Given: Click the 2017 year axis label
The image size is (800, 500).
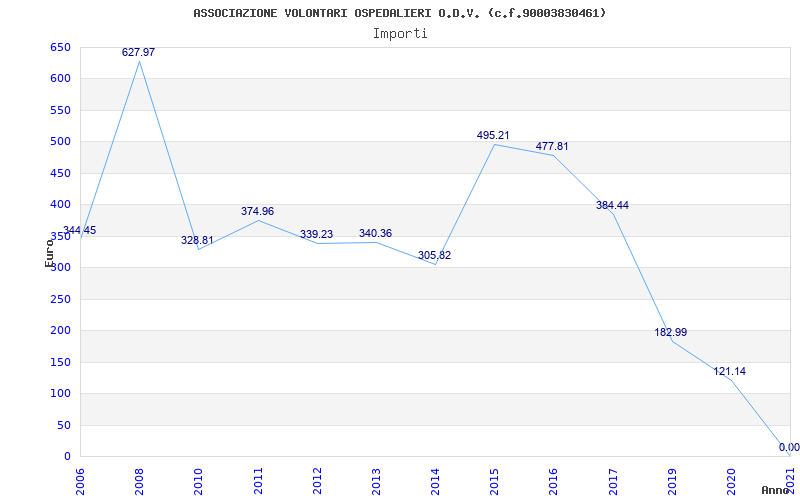Looking at the screenshot, I should tap(613, 481).
